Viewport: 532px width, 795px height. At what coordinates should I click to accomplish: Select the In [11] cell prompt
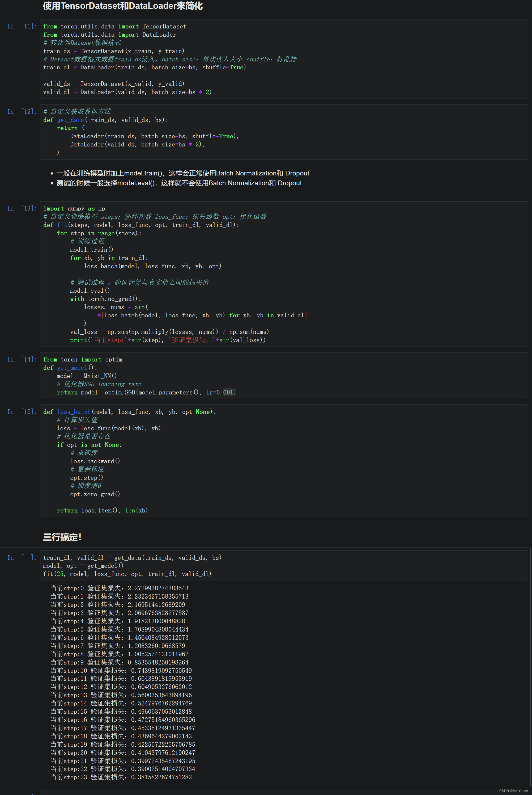[22, 27]
